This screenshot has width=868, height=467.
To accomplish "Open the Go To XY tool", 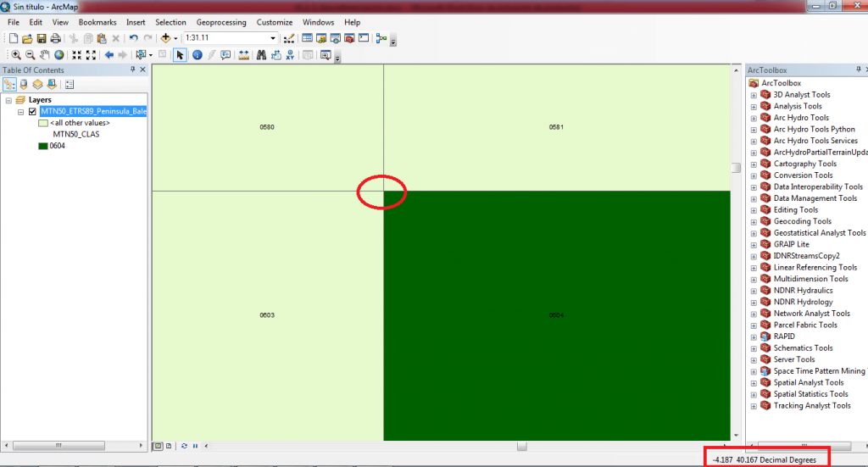I will point(290,55).
